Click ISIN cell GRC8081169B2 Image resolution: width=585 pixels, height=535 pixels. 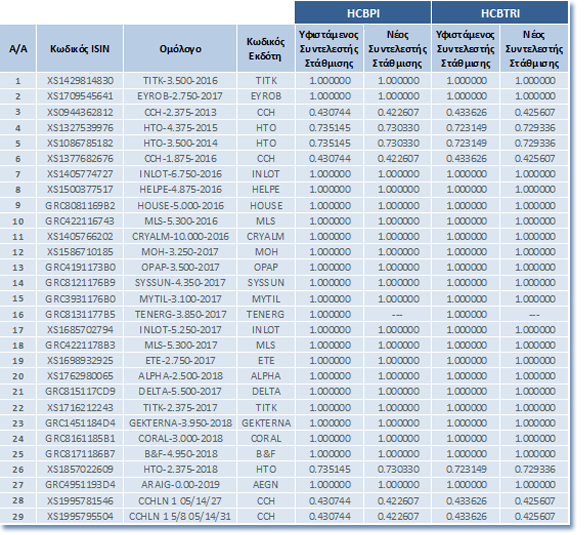[x=80, y=205]
